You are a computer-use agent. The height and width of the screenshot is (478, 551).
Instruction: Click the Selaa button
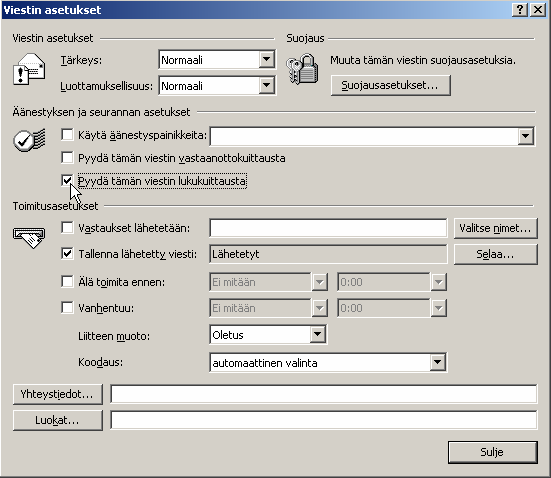(x=495, y=254)
